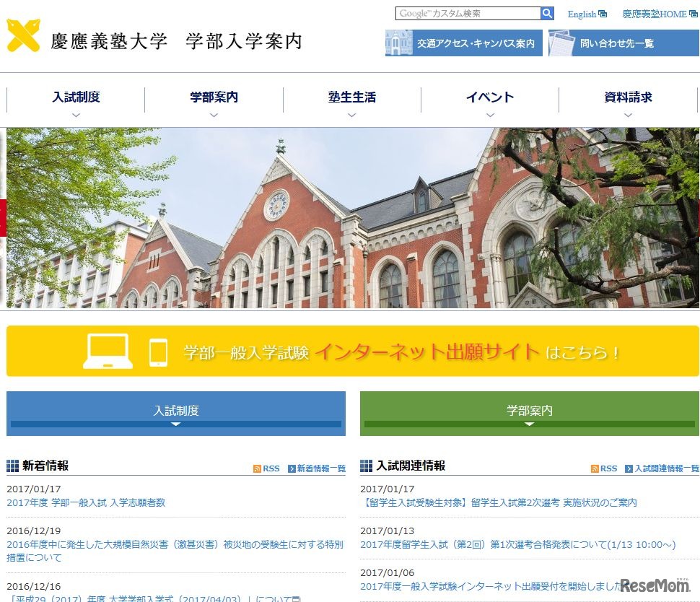The width and height of the screenshot is (700, 602).
Task: Click the campus building icon on 交通アクセス
Action: point(398,43)
